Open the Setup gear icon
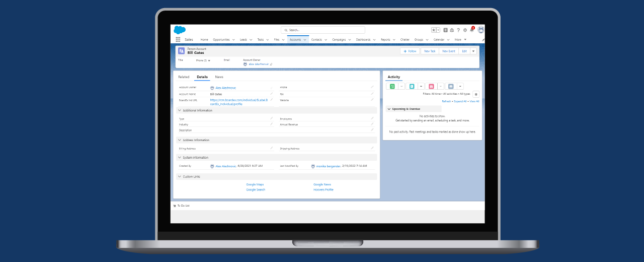Screen dimensions: 644x262 [x=465, y=30]
